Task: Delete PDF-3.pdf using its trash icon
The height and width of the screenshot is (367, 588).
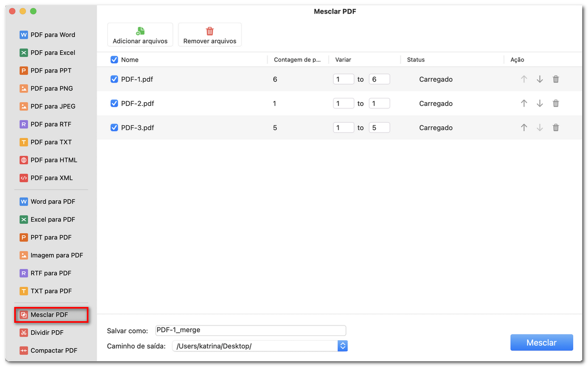Action: pos(555,128)
